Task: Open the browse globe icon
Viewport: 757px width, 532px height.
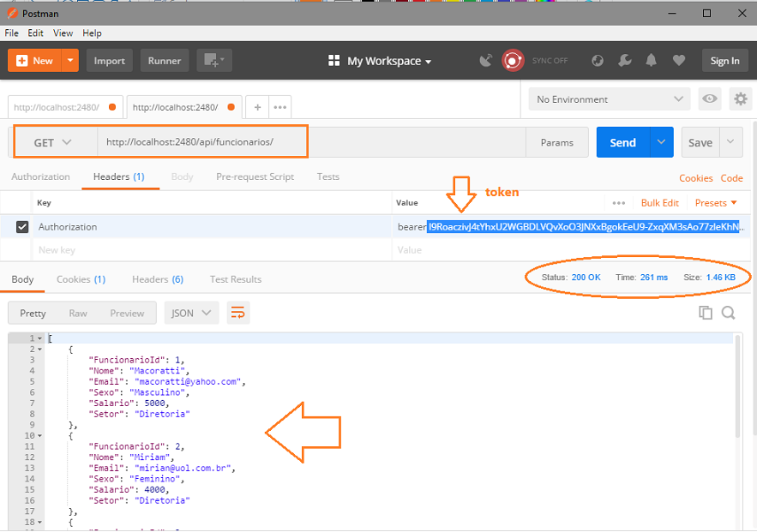Action: tap(598, 60)
